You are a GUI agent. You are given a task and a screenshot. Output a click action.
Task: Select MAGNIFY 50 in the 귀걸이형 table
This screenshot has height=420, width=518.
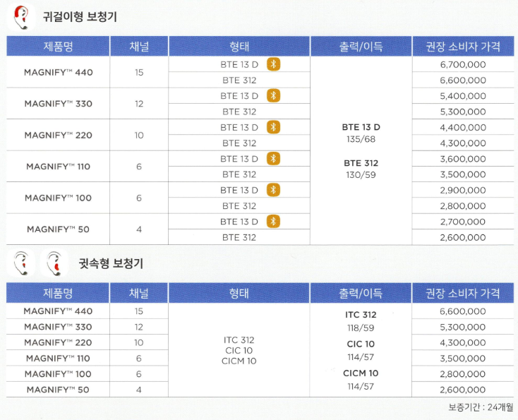click(x=59, y=229)
